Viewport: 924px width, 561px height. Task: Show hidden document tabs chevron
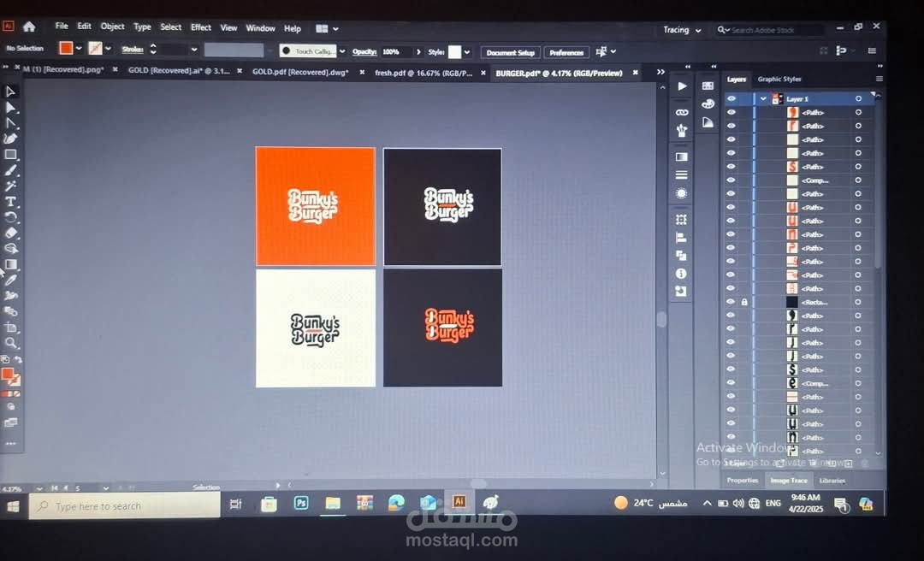(660, 72)
